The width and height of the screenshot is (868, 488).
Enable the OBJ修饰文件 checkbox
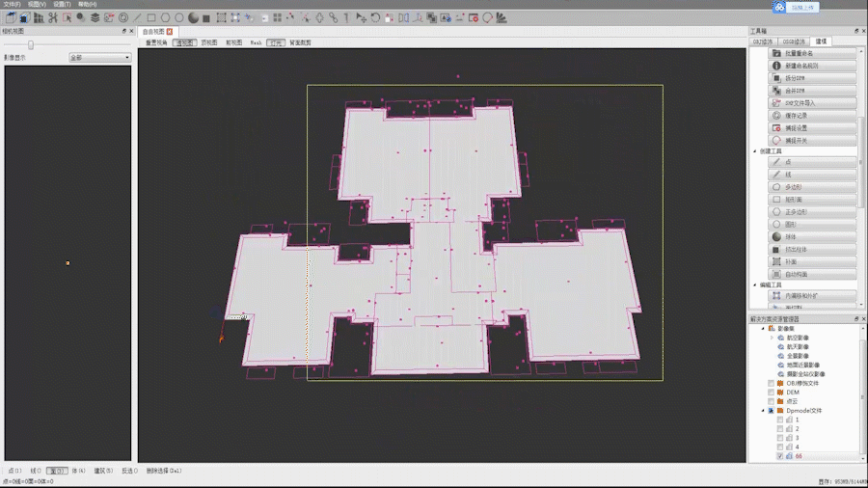click(771, 384)
